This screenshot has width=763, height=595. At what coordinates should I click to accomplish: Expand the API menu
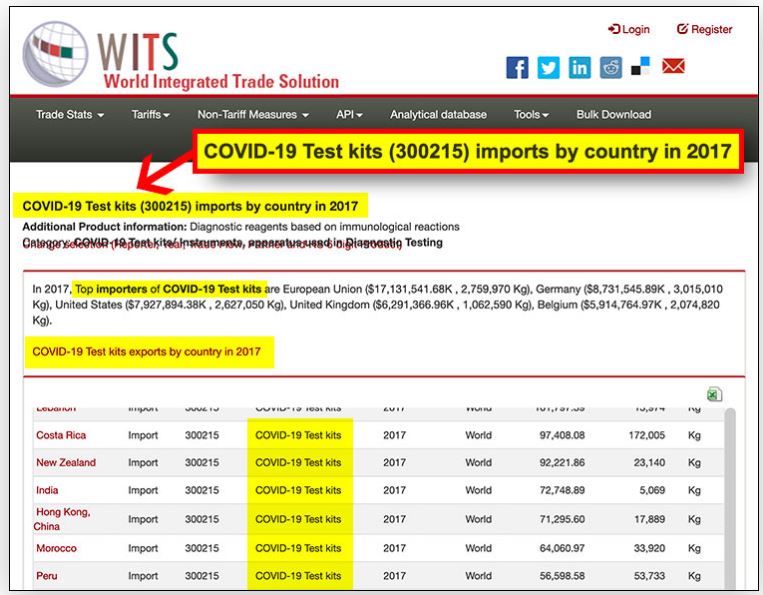[x=349, y=114]
